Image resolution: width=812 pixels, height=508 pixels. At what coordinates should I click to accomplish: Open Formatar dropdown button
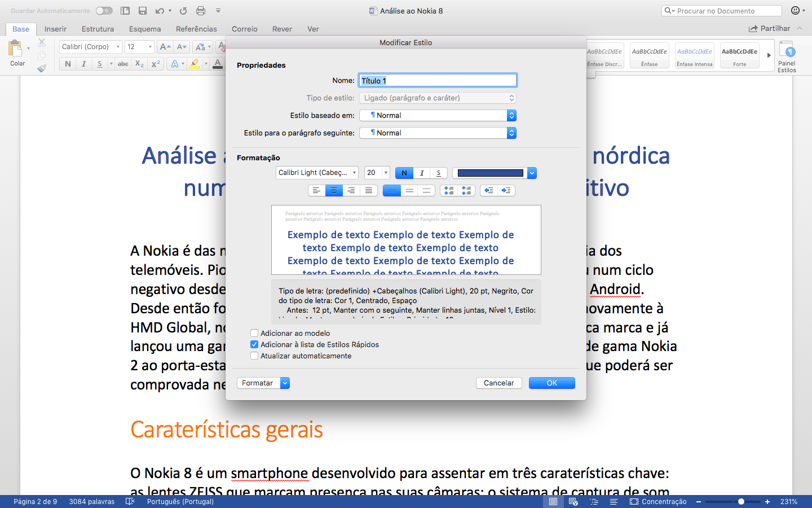(263, 383)
